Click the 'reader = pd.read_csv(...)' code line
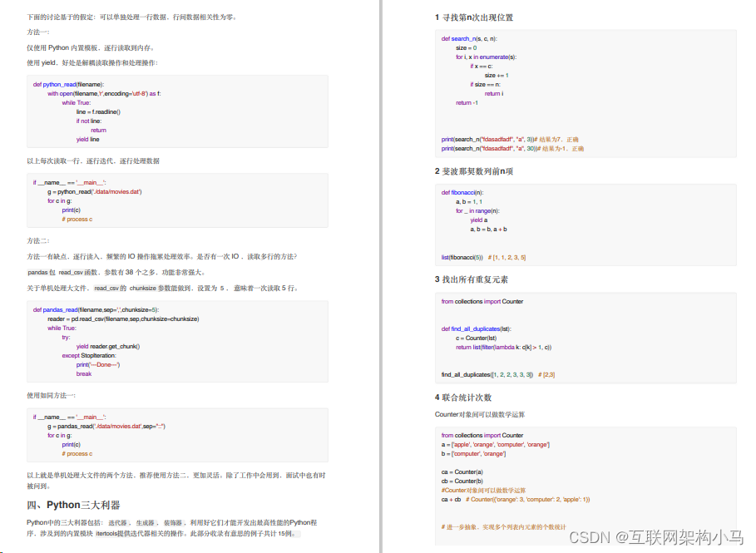This screenshot has height=553, width=756. [x=123, y=319]
